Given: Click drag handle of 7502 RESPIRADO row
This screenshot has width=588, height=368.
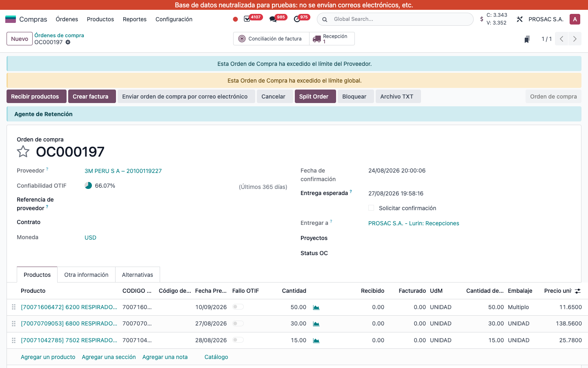Looking at the screenshot, I should coord(13,340).
